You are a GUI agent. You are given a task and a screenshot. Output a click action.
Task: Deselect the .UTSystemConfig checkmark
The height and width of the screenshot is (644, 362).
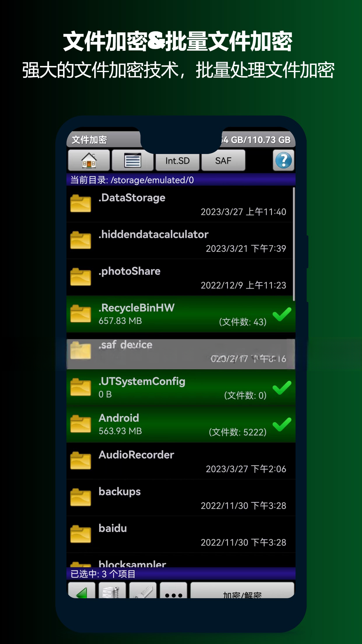[282, 388]
